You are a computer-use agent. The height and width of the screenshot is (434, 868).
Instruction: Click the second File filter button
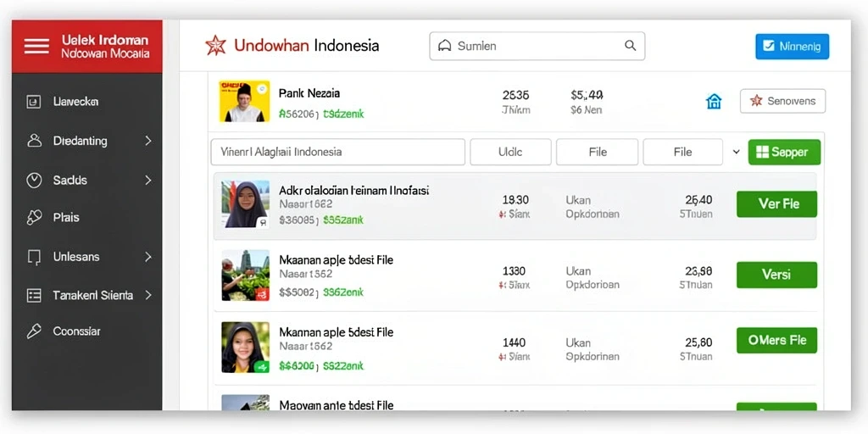pyautogui.click(x=682, y=152)
